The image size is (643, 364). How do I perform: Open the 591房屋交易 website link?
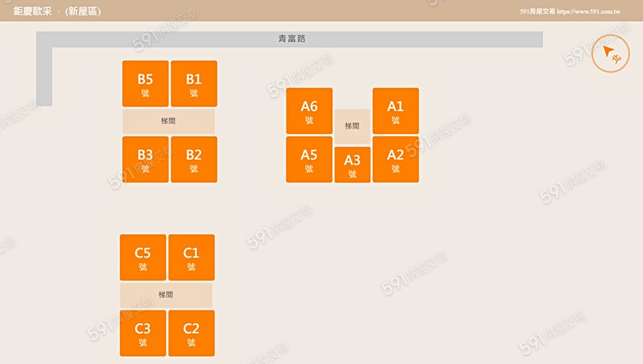tap(569, 11)
